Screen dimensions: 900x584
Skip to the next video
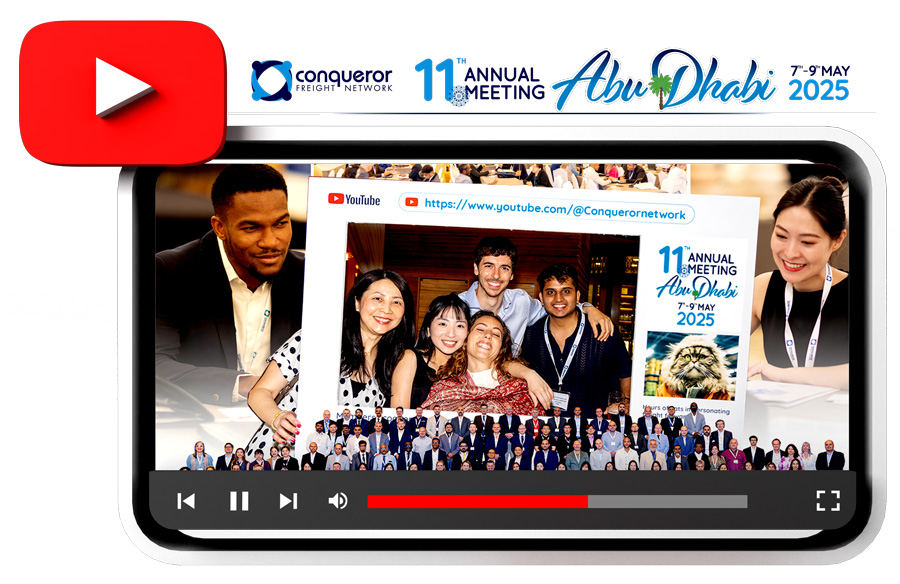click(x=288, y=501)
